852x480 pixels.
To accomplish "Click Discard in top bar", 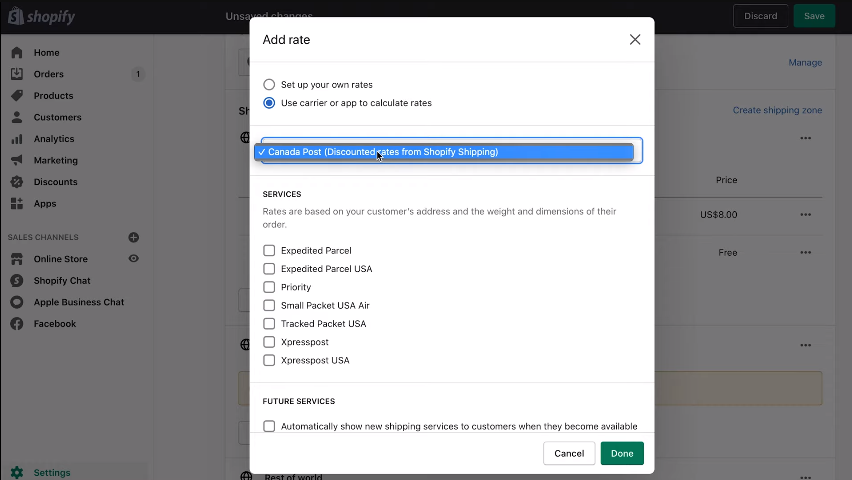I will [x=760, y=16].
